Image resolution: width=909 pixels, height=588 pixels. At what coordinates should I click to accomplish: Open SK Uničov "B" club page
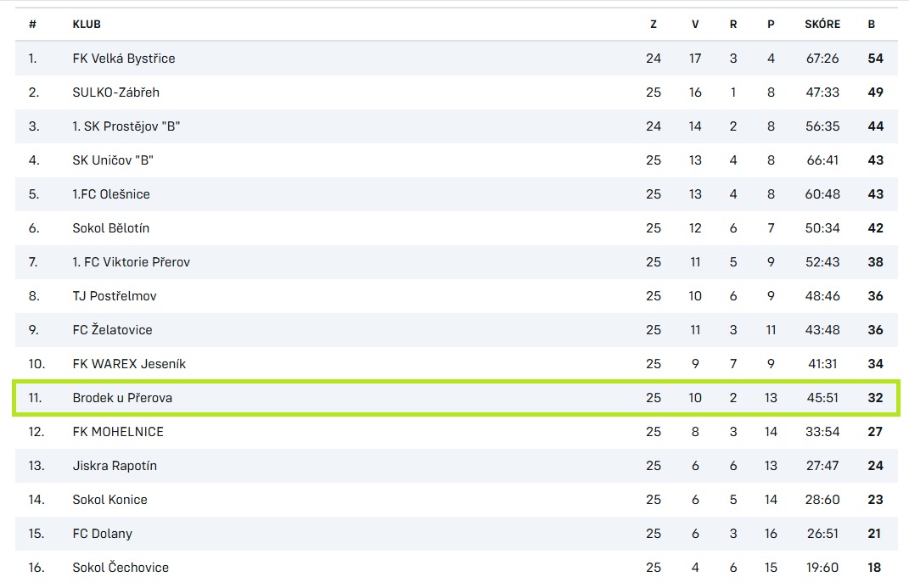pyautogui.click(x=113, y=160)
